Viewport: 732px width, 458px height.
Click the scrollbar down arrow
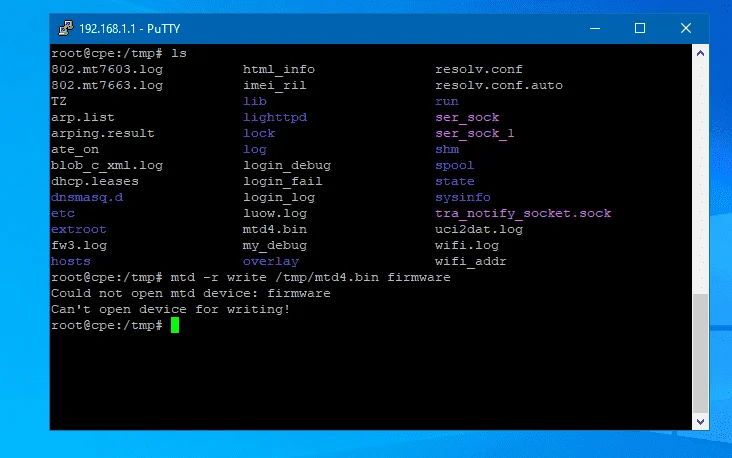[700, 422]
